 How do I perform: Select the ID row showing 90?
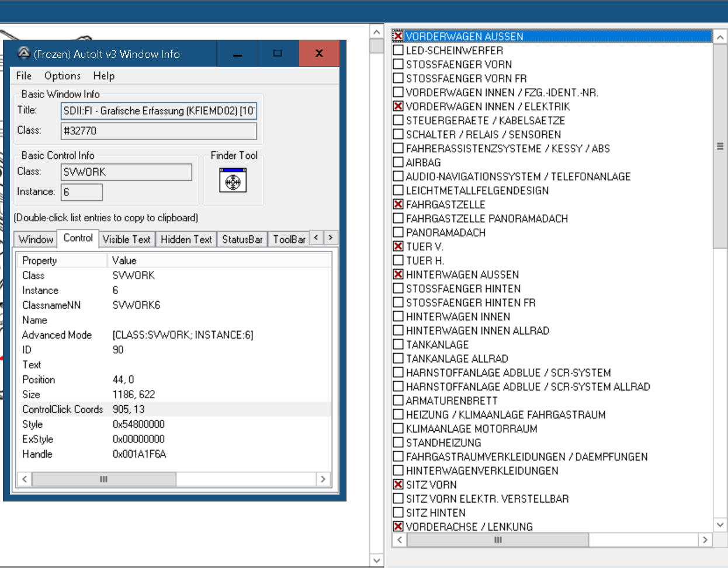click(x=175, y=350)
